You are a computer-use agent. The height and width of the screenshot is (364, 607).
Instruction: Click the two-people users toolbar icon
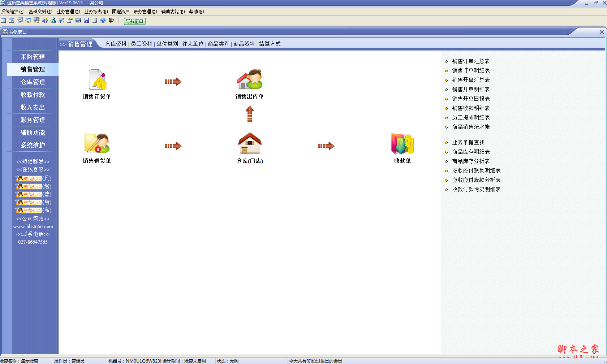(53, 21)
